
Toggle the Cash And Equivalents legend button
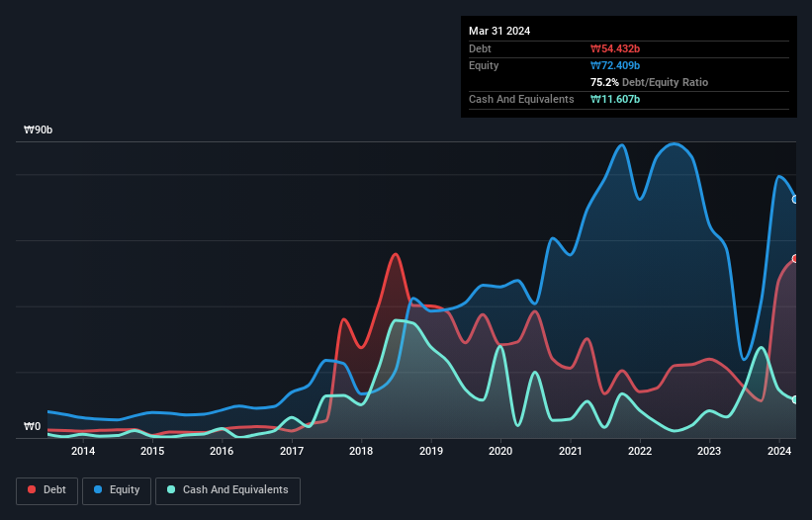(227, 490)
